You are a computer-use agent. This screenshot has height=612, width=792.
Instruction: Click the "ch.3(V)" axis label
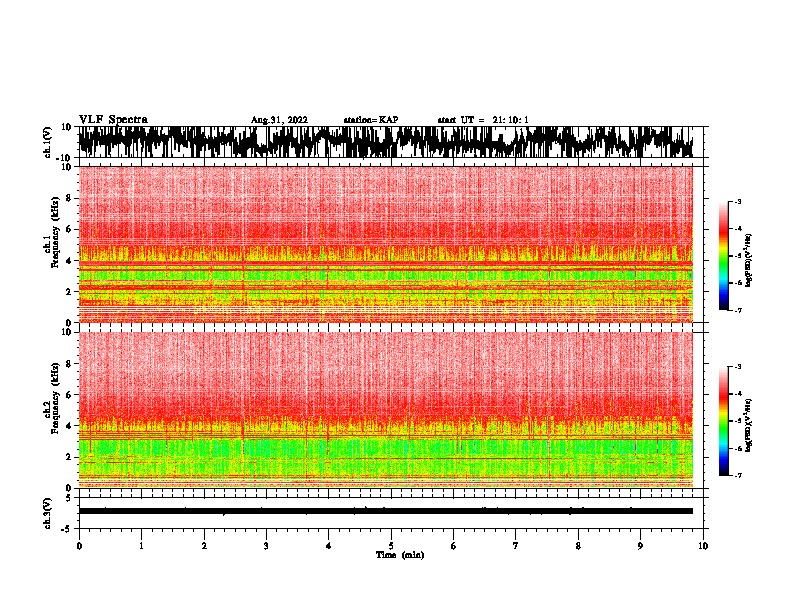pos(48,513)
